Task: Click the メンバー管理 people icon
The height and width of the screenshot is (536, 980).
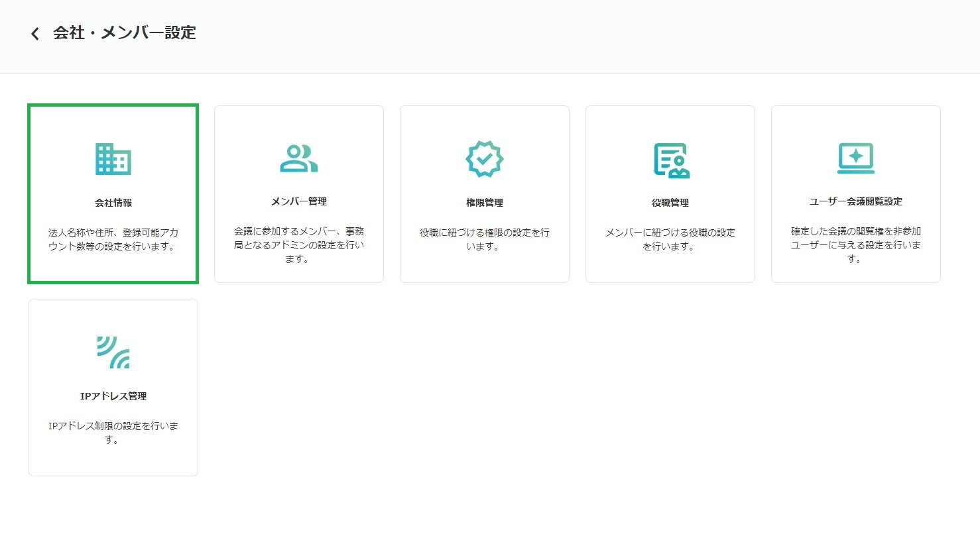Action: (299, 158)
